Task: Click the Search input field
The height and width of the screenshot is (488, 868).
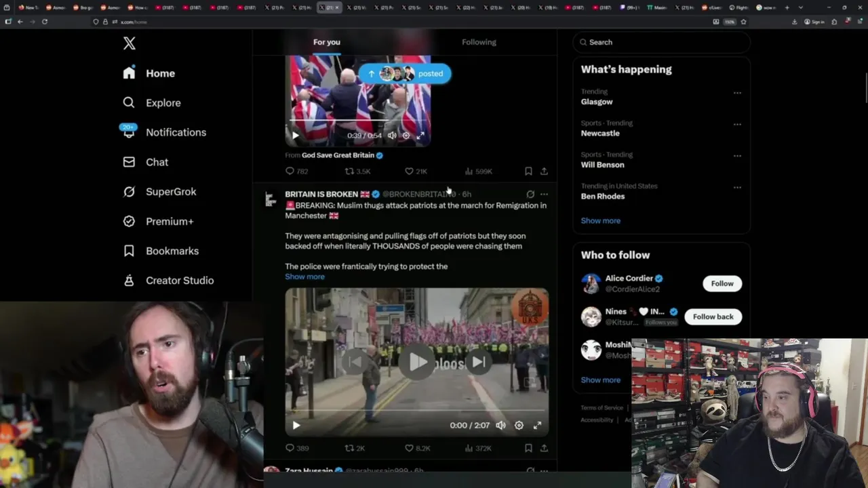Action: (661, 42)
